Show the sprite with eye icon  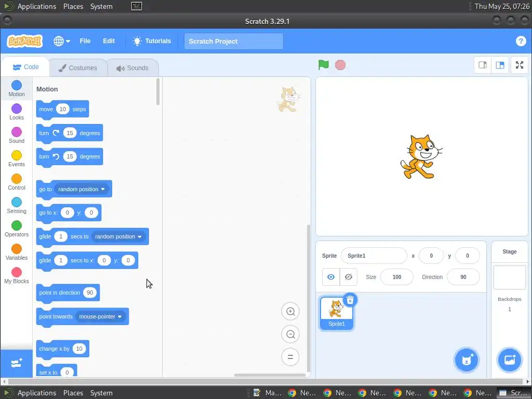click(331, 277)
